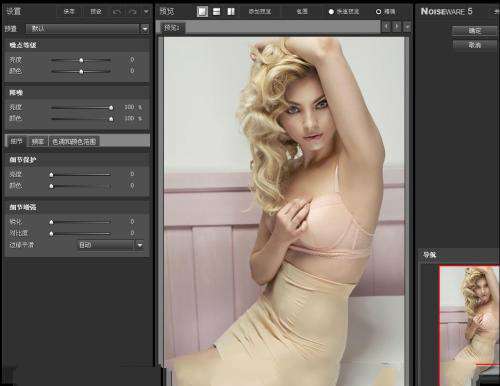
Task: Click the navigator thumbnail image
Action: [x=469, y=325]
